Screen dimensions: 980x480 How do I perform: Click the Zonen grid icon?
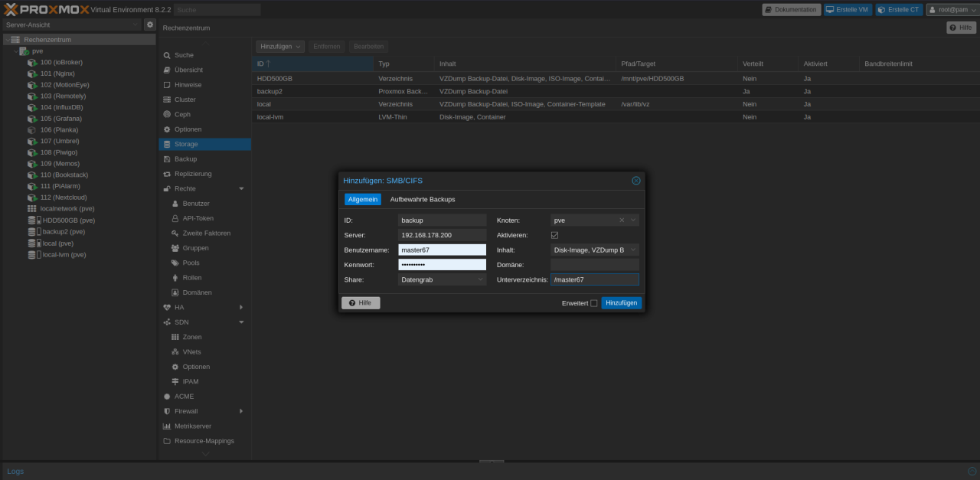point(175,337)
